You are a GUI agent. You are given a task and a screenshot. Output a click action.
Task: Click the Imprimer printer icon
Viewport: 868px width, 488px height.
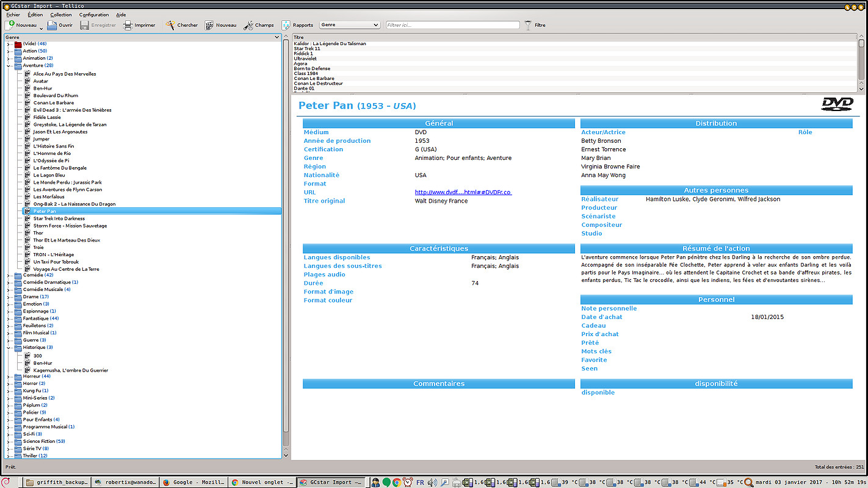[x=128, y=25]
